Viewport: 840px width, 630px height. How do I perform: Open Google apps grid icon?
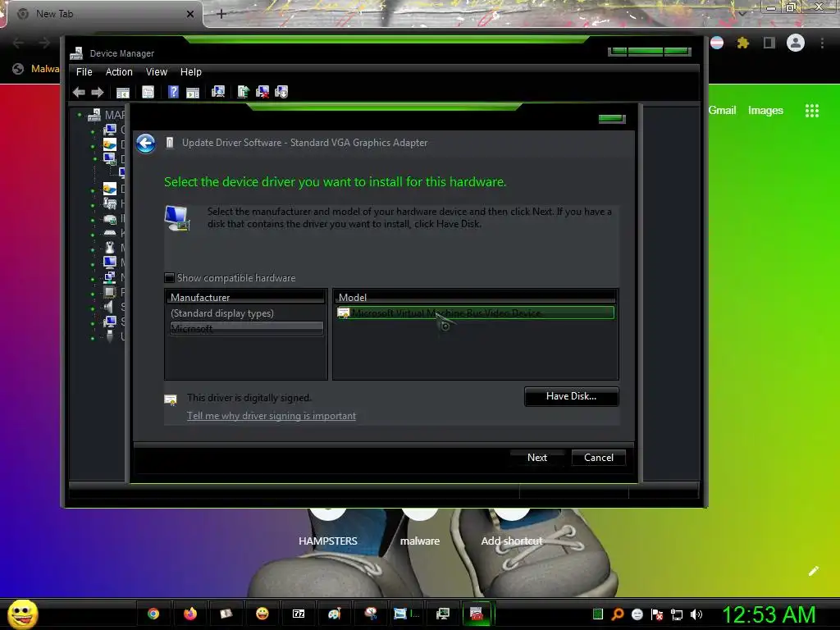(x=811, y=111)
